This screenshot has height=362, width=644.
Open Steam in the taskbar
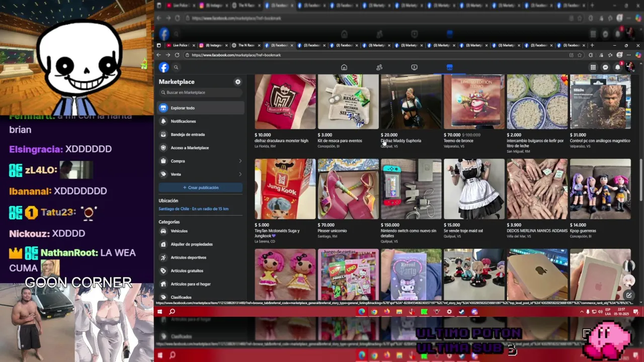(x=462, y=312)
